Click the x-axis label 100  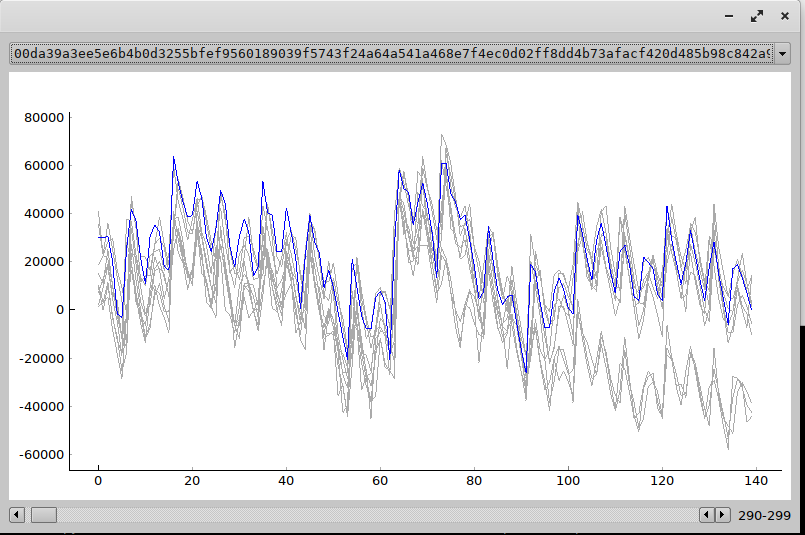(x=568, y=481)
